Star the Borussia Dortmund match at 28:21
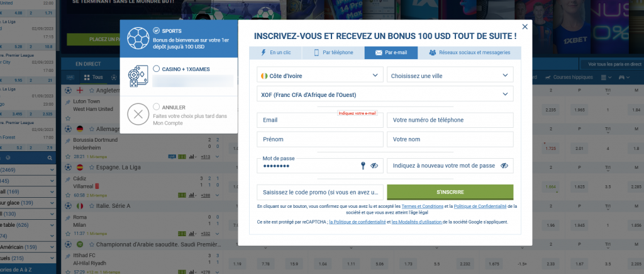 pyautogui.click(x=68, y=156)
